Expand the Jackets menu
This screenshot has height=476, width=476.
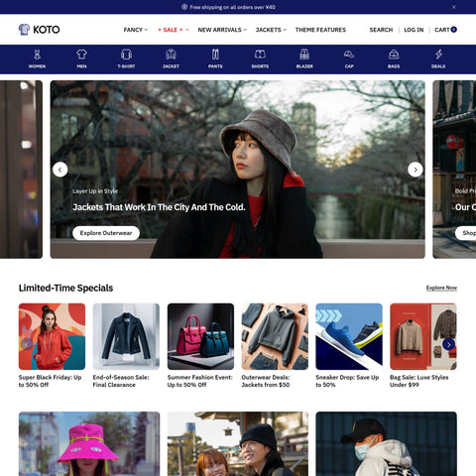click(271, 30)
